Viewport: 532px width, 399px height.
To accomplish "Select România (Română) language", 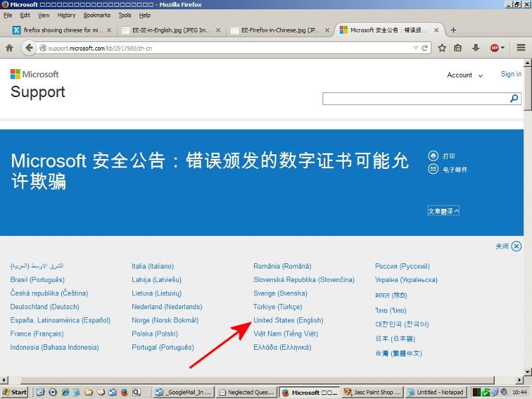I will (282, 267).
